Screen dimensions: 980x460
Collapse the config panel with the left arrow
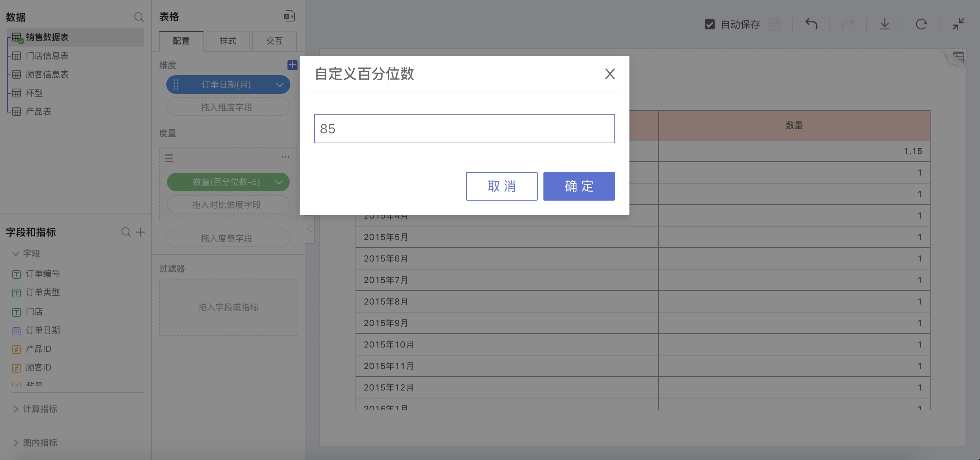[x=310, y=229]
